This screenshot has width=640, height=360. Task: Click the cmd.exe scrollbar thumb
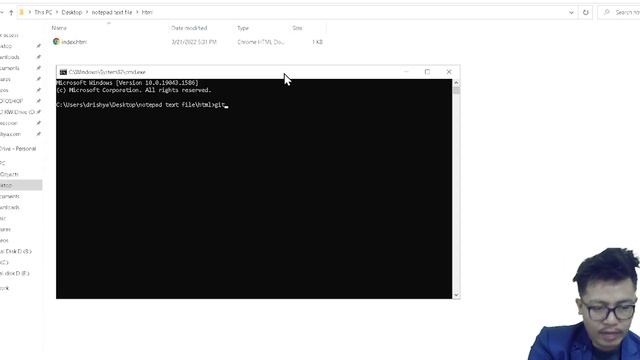(x=456, y=91)
